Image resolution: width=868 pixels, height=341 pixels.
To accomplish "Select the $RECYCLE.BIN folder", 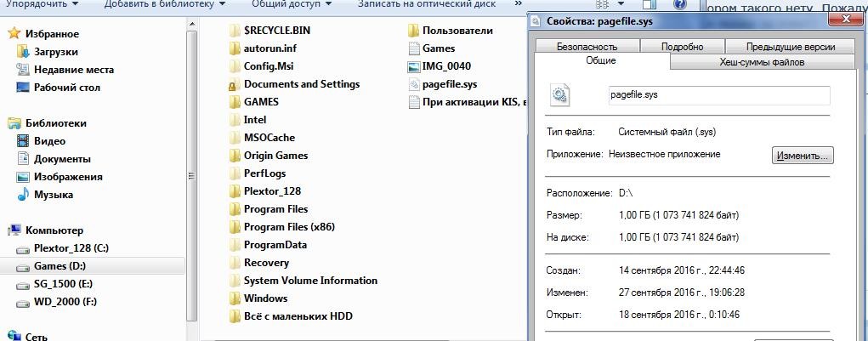I will (278, 31).
